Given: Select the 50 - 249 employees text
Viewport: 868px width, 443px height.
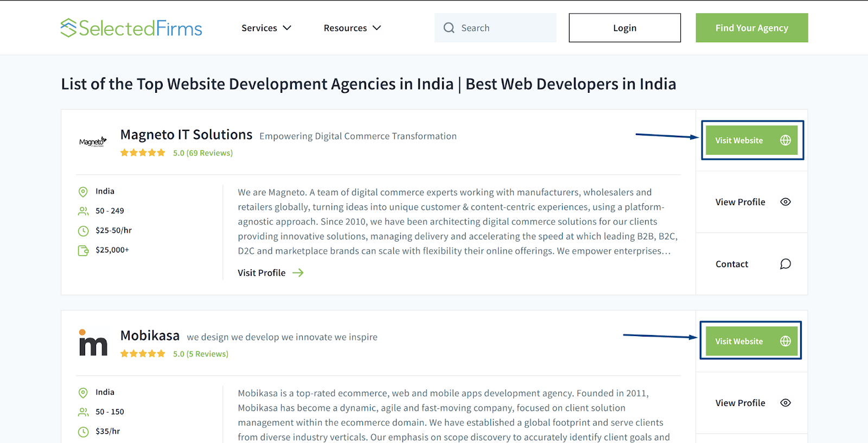Looking at the screenshot, I should coord(110,211).
